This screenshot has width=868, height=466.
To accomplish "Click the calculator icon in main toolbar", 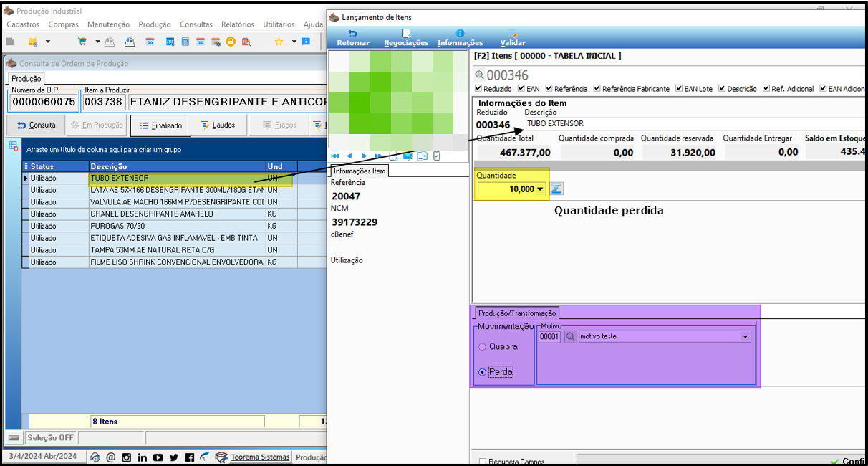I will (185, 42).
